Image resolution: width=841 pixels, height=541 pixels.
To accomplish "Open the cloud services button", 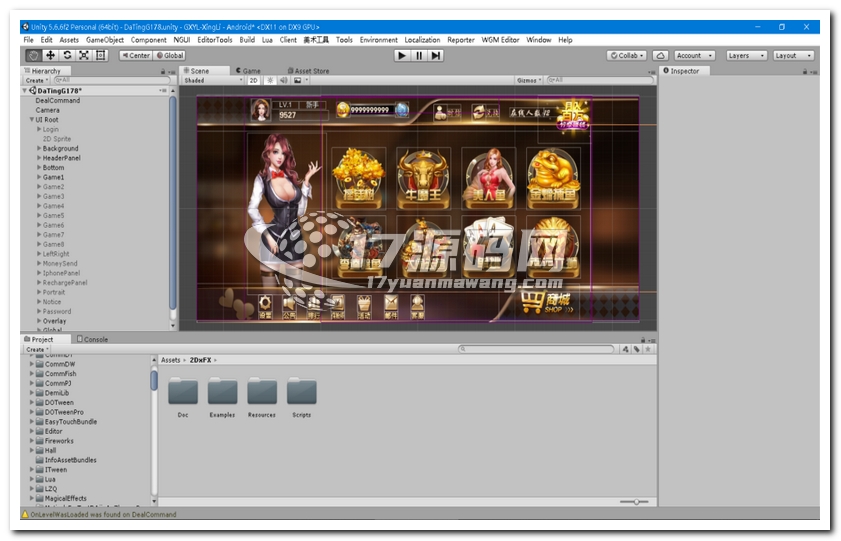I will 661,55.
